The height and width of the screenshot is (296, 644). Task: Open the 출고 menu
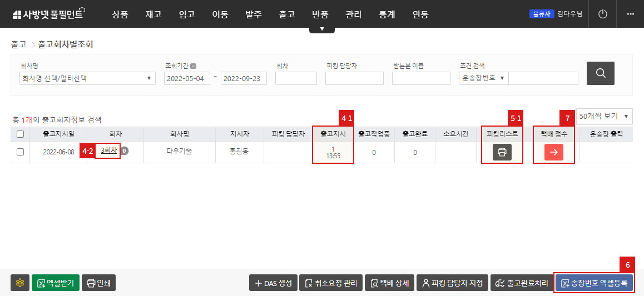coord(286,15)
